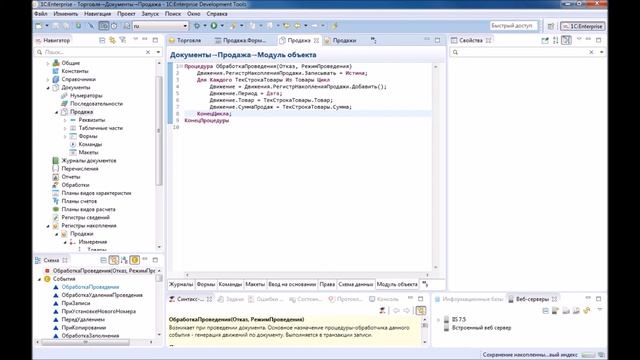640x360 pixels.
Task: Expand the Реквизиты node
Action: point(65,120)
